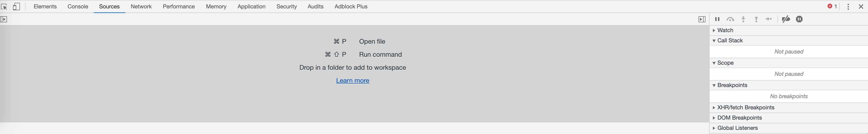Open the Console tab
The width and height of the screenshot is (868, 134).
pyautogui.click(x=78, y=7)
